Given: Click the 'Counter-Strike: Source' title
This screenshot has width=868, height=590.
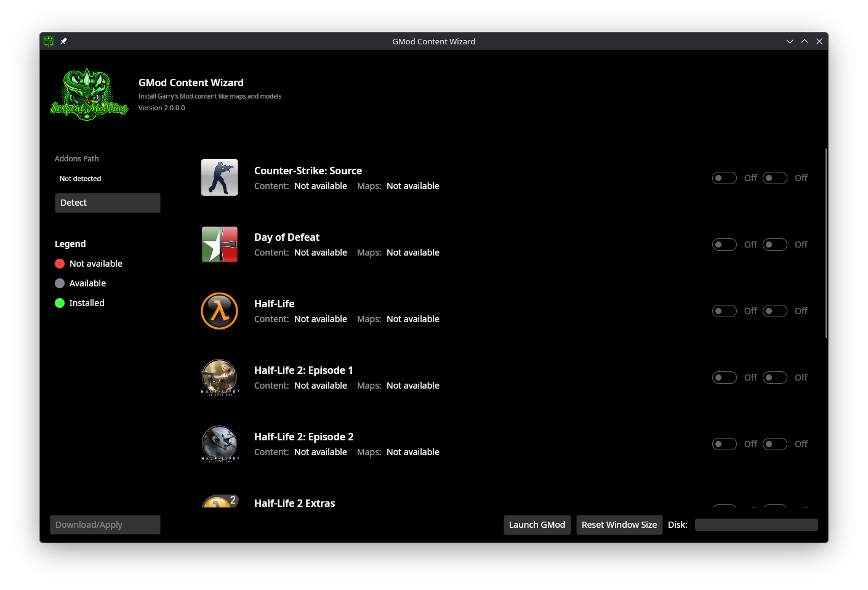Looking at the screenshot, I should coord(308,171).
